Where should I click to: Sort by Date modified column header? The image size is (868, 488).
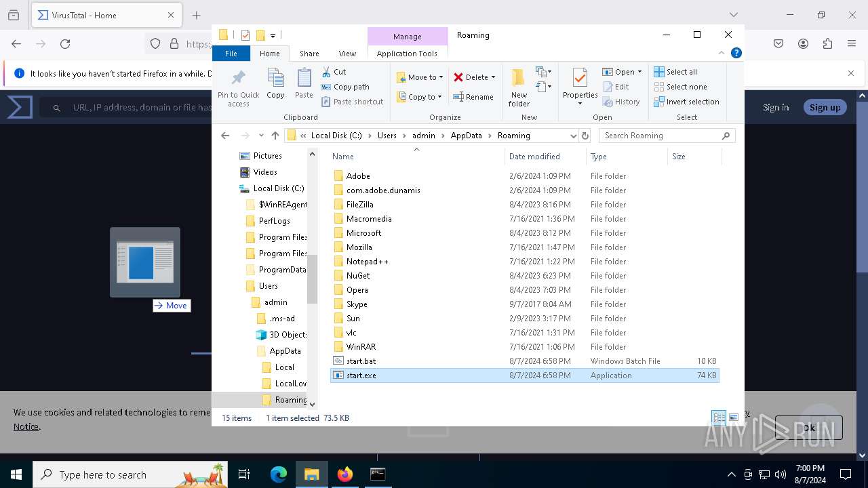click(x=545, y=157)
